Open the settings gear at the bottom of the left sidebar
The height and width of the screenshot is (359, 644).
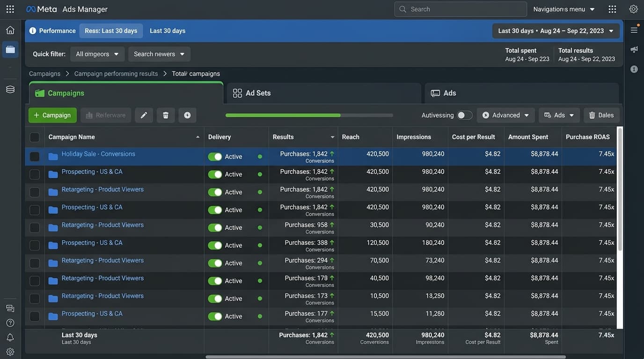10,352
